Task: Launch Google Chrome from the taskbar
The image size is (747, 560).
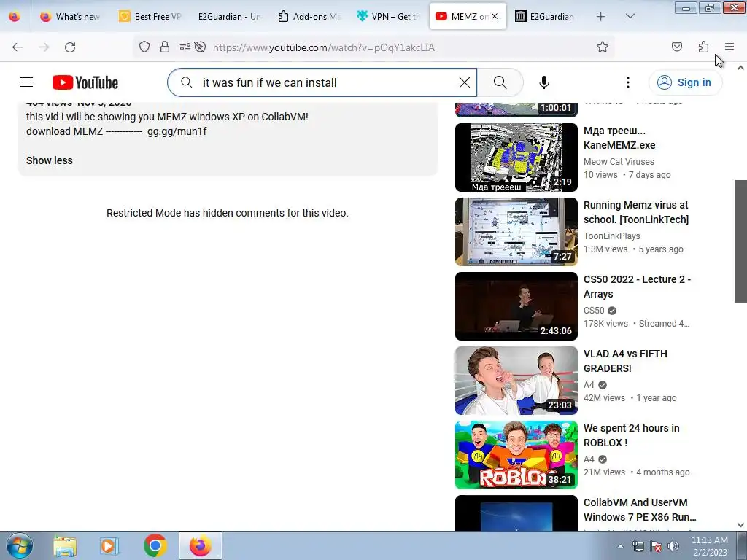Action: pyautogui.click(x=155, y=545)
